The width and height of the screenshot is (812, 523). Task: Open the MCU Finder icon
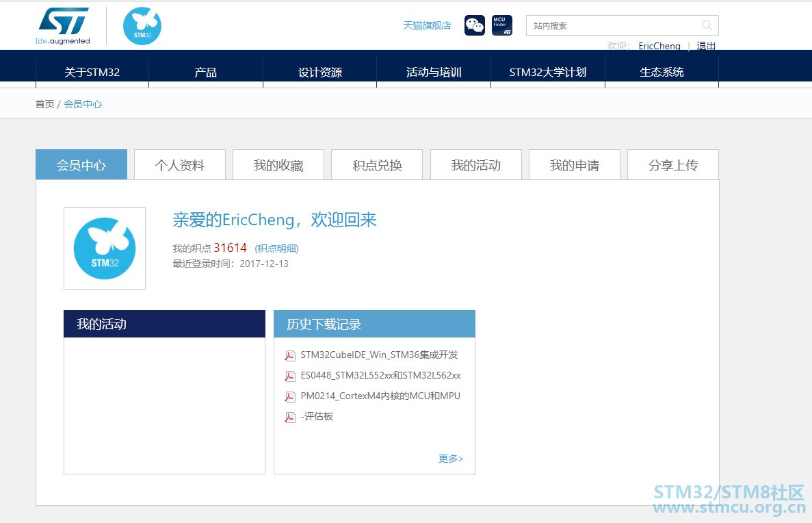(502, 25)
